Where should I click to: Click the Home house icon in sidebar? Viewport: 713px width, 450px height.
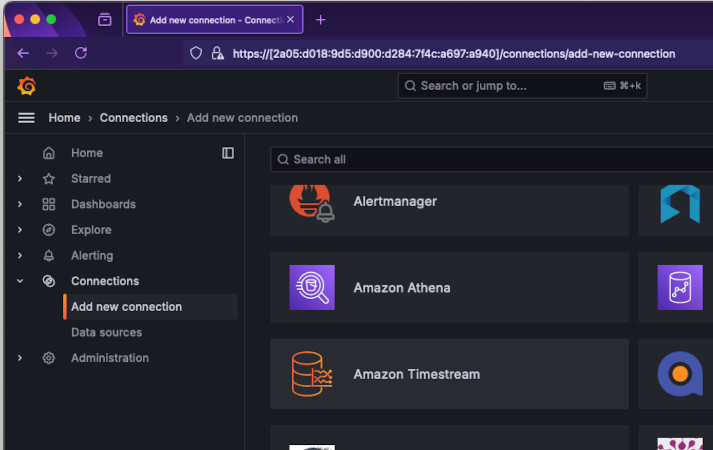(49, 153)
